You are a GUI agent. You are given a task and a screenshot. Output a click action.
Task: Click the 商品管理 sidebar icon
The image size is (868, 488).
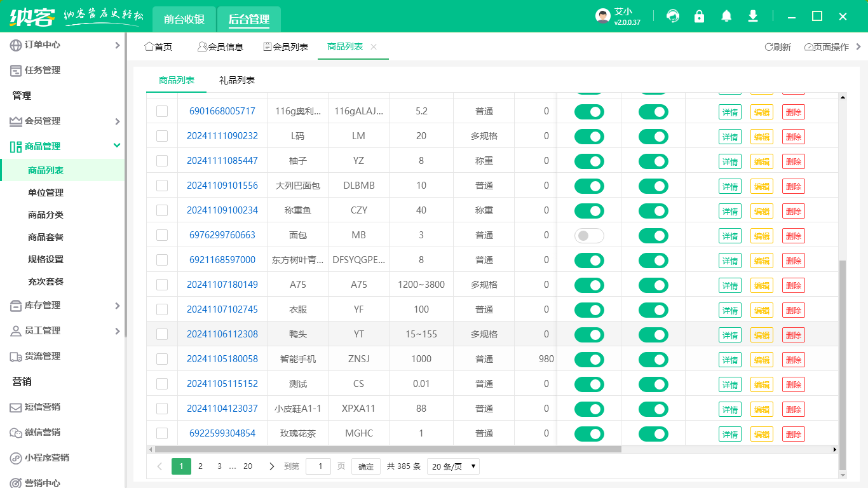[16, 147]
